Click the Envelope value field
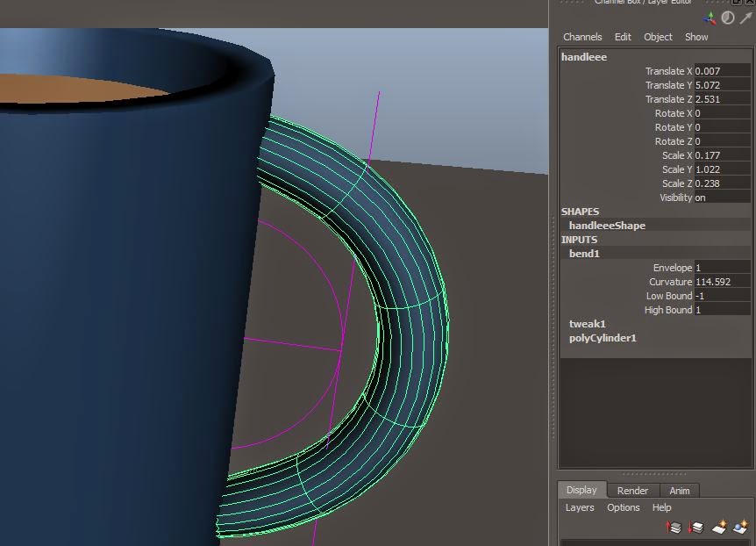Viewport: 756px width, 546px height. (722, 268)
